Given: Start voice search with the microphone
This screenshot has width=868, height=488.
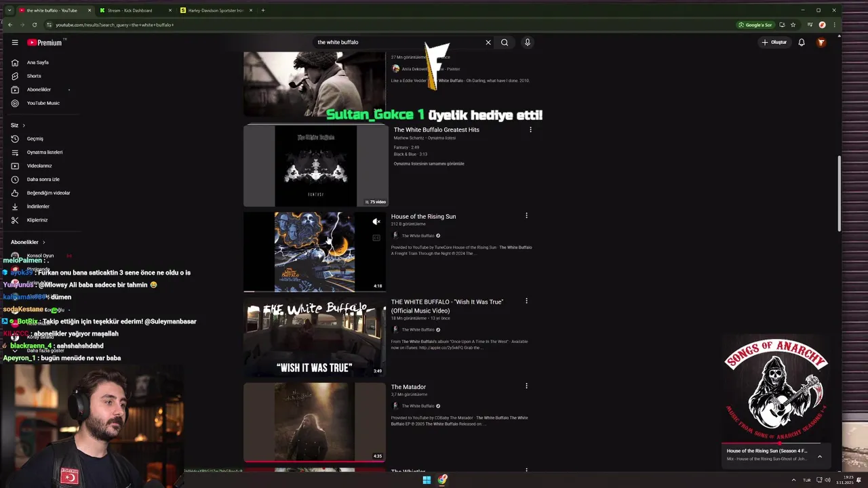Looking at the screenshot, I should 527,42.
